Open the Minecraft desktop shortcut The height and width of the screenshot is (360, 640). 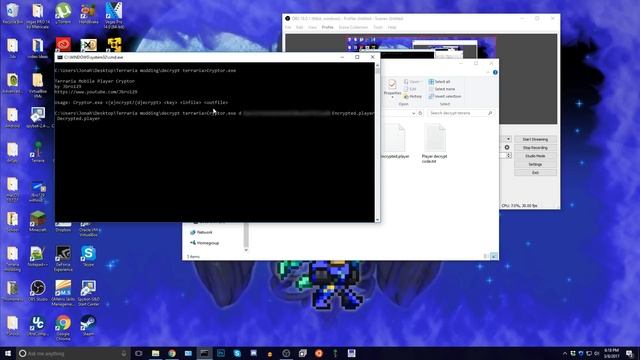(38, 221)
